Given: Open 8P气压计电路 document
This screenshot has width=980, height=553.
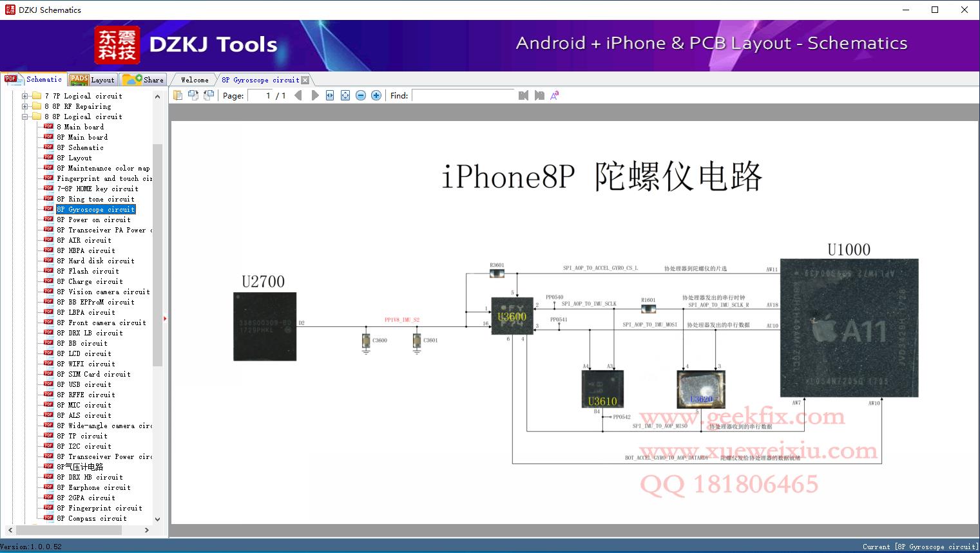Looking at the screenshot, I should point(80,467).
